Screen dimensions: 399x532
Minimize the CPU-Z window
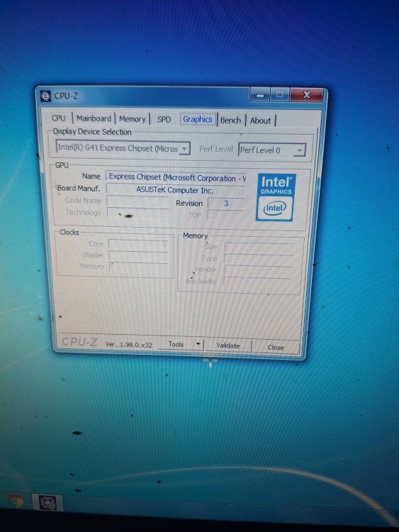[x=260, y=94]
